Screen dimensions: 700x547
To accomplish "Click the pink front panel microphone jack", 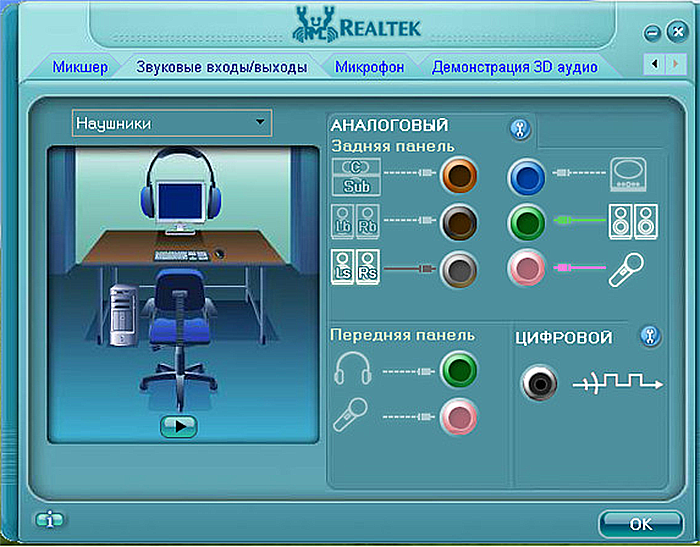I will (458, 417).
